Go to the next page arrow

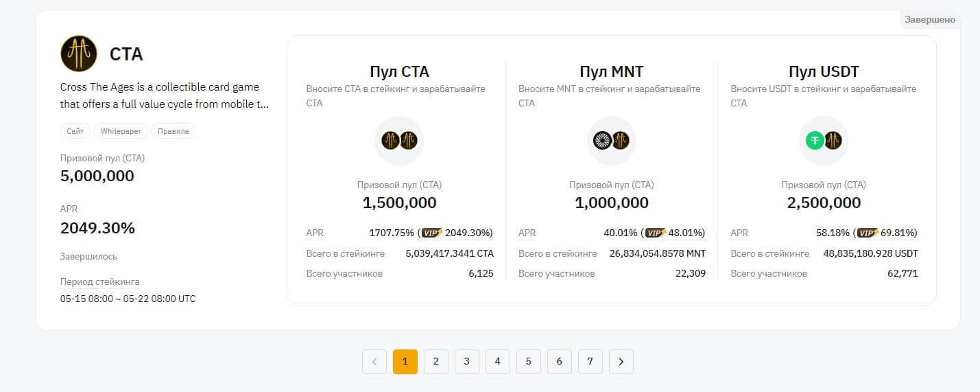click(621, 362)
